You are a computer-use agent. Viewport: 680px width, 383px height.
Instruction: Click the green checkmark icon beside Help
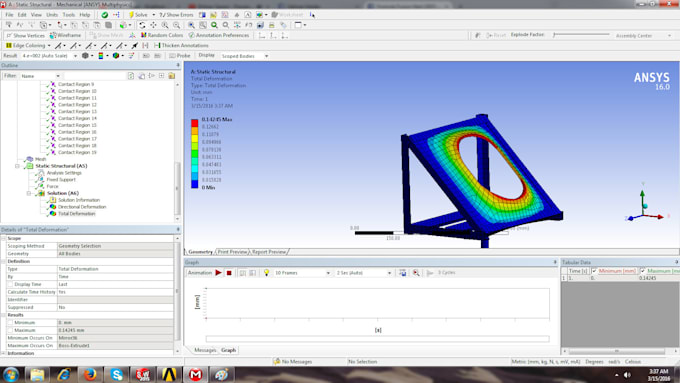[x=105, y=15]
